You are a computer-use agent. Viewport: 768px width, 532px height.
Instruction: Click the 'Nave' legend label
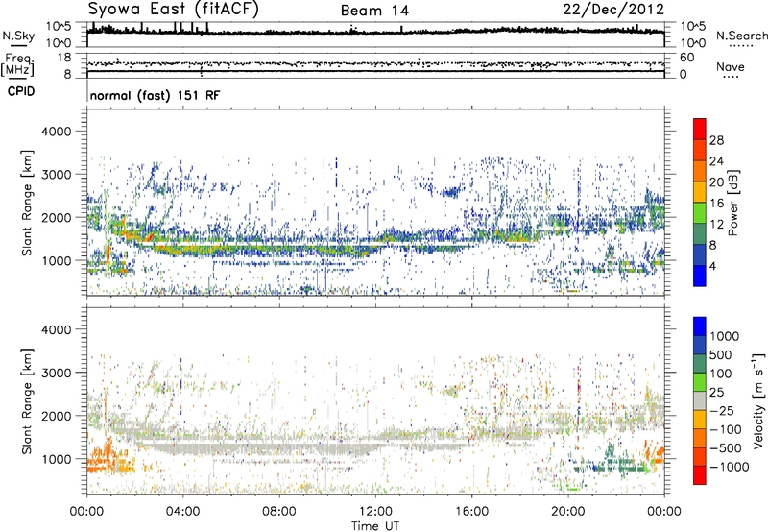(731, 66)
